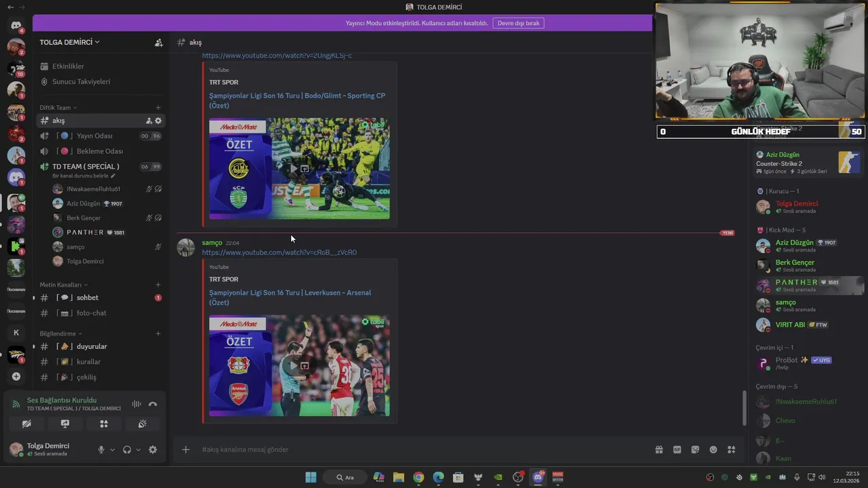This screenshot has height=488, width=868.
Task: Toggle headphone deafen in user panel
Action: [x=127, y=449]
